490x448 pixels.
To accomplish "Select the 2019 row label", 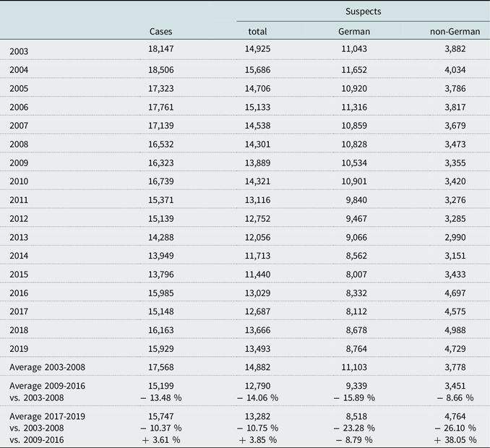I will 20,348.
